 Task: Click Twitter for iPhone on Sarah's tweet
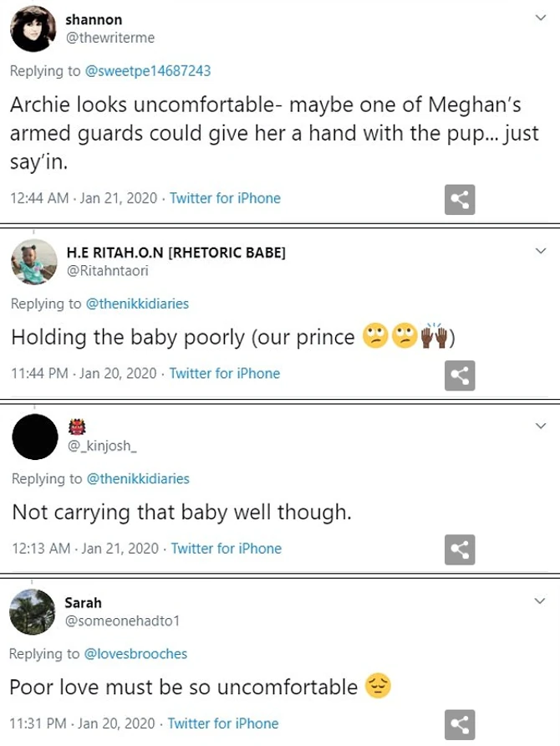(x=223, y=723)
